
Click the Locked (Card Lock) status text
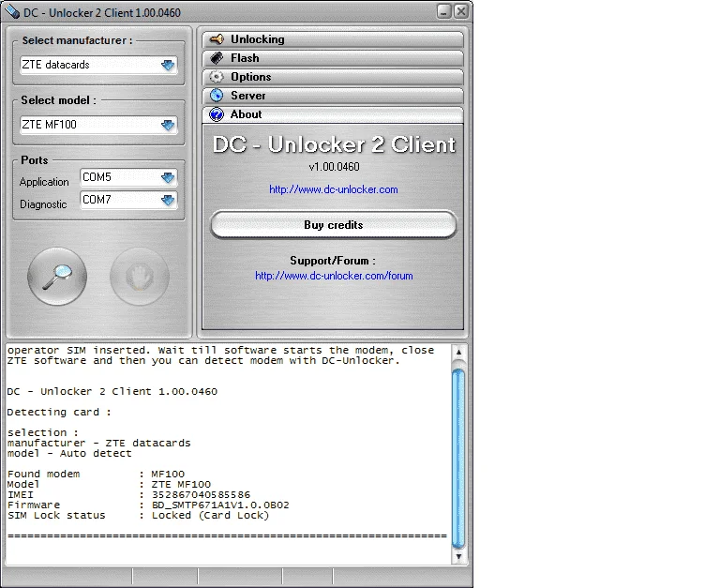point(210,516)
